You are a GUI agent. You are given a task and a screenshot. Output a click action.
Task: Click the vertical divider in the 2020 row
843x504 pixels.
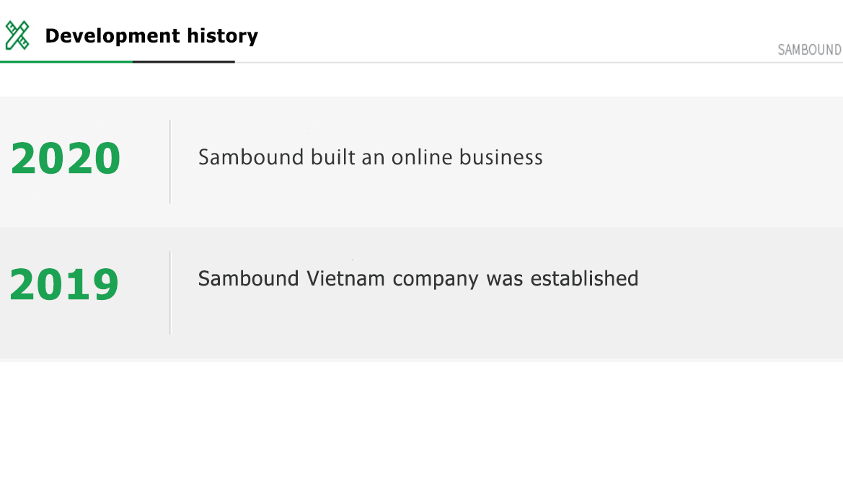point(170,162)
